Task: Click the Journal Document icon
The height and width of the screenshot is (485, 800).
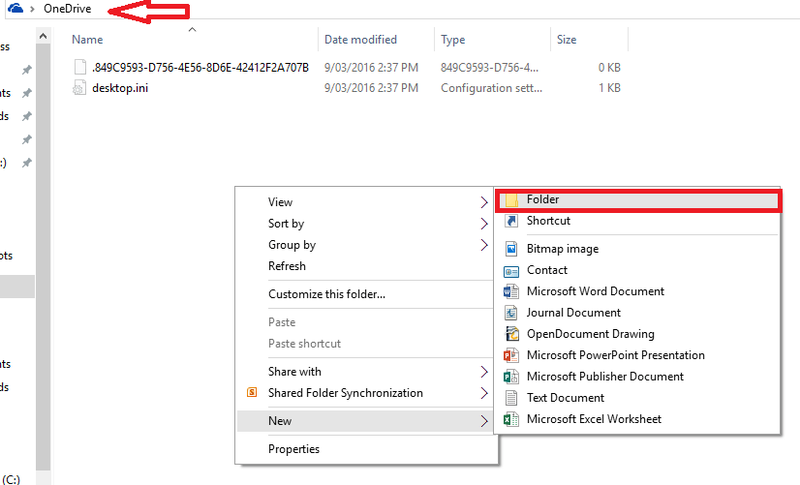Action: (x=511, y=313)
